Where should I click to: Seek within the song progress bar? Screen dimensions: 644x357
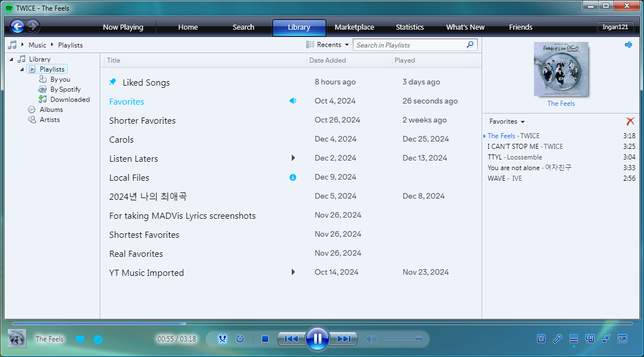coord(322,324)
